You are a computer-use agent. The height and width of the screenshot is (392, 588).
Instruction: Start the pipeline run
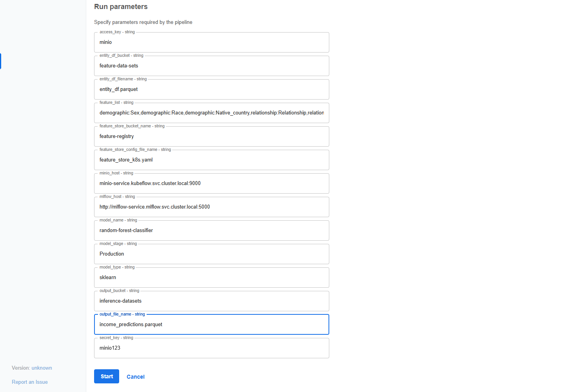click(x=107, y=376)
